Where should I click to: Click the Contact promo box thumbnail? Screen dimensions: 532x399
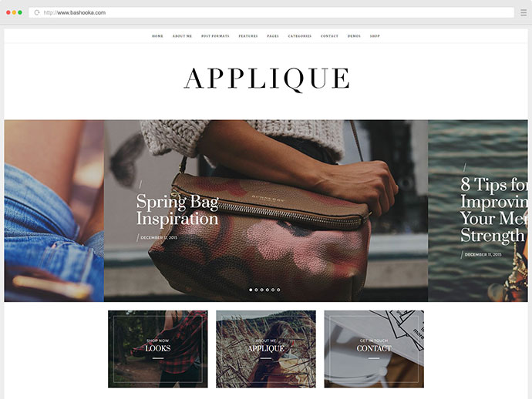(x=374, y=349)
